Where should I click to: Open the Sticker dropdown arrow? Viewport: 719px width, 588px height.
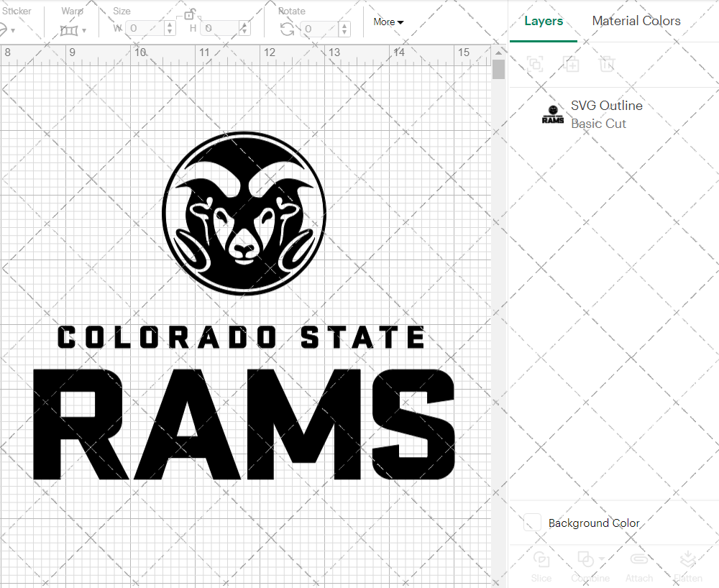[x=13, y=31]
